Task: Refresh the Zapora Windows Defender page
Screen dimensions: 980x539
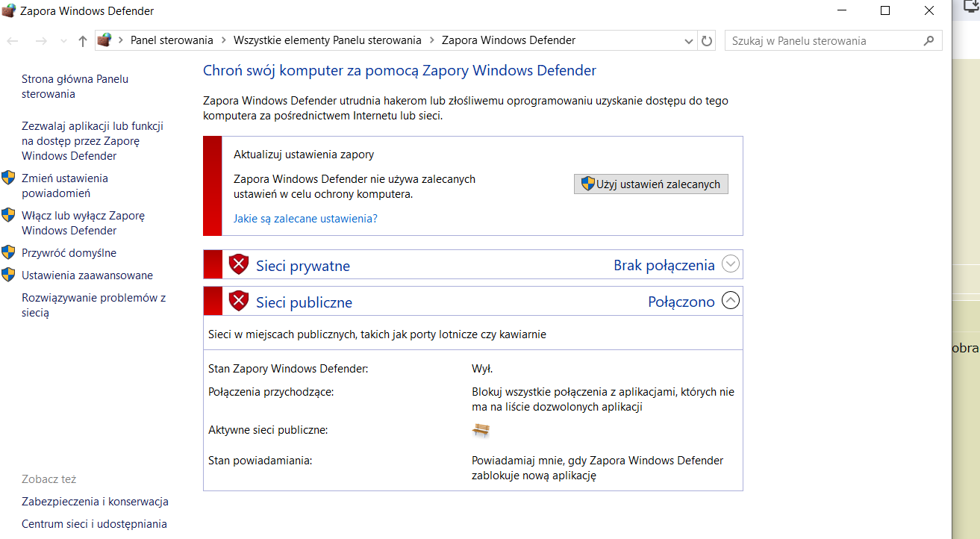Action: tap(707, 41)
